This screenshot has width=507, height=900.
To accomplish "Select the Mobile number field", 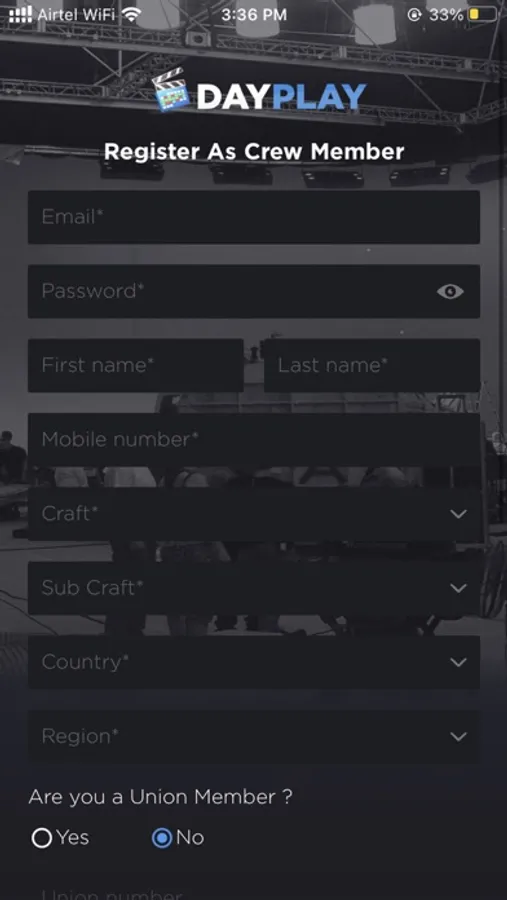I will coord(254,440).
